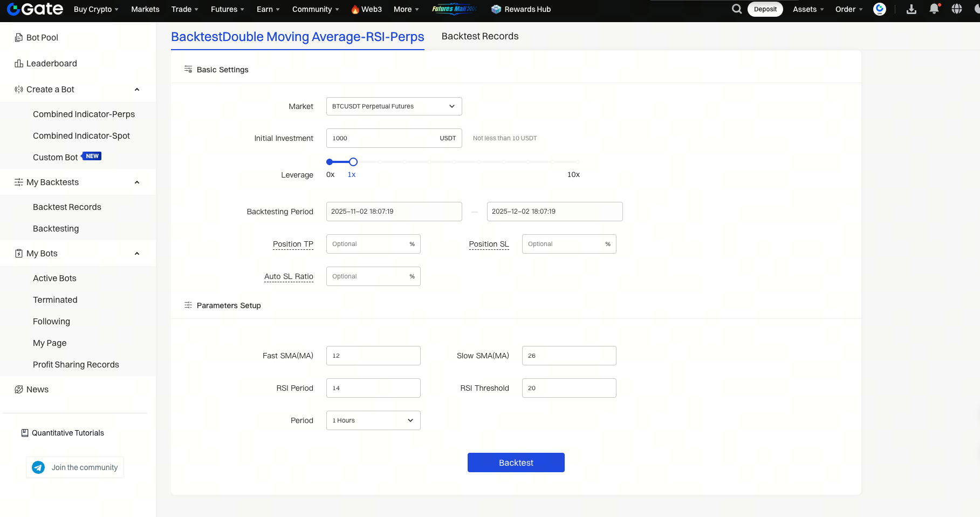980x517 pixels.
Task: Click the user profile avatar icon
Action: (x=880, y=9)
